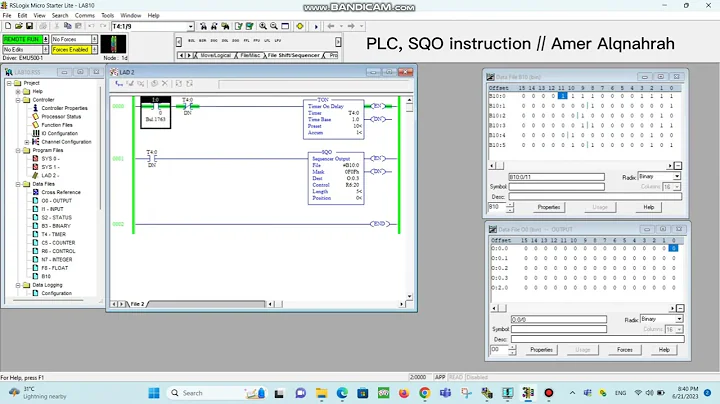Screen dimensions: 720x404
Task: Click the Find Next binoculars icon
Action: [214, 26]
